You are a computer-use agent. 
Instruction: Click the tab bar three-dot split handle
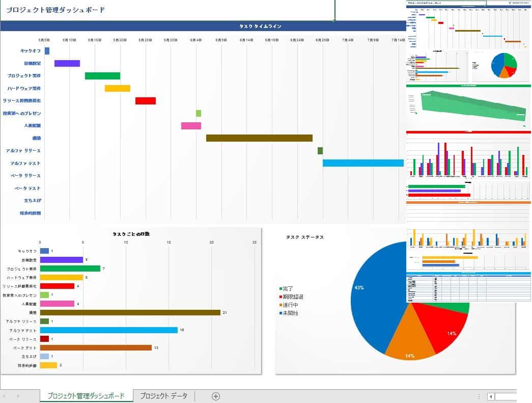(x=479, y=396)
